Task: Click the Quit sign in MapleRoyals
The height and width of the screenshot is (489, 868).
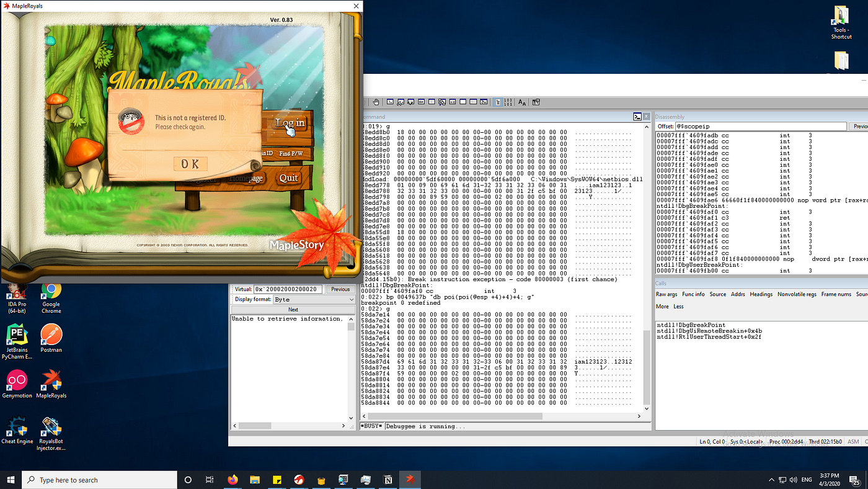Action: [x=288, y=178]
